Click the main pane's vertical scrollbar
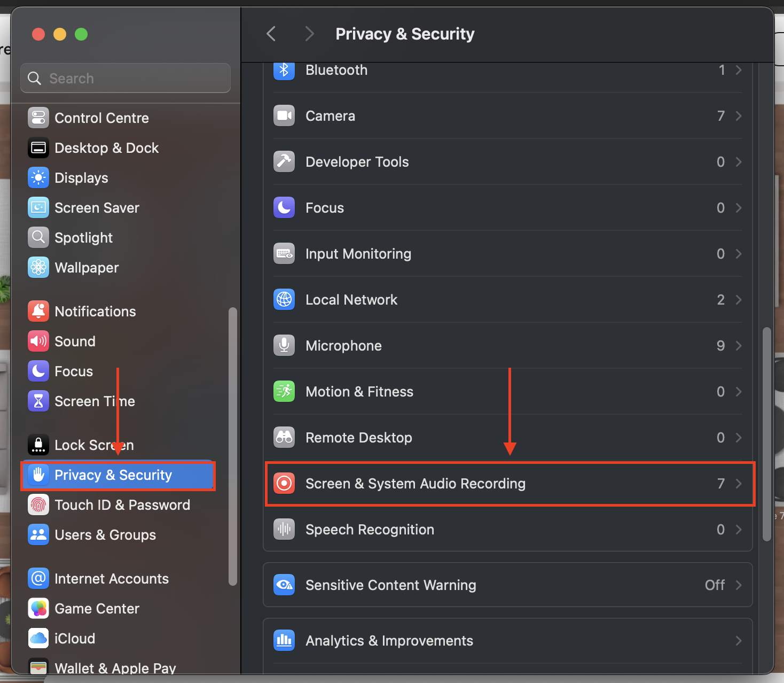The height and width of the screenshot is (683, 784). tap(767, 433)
